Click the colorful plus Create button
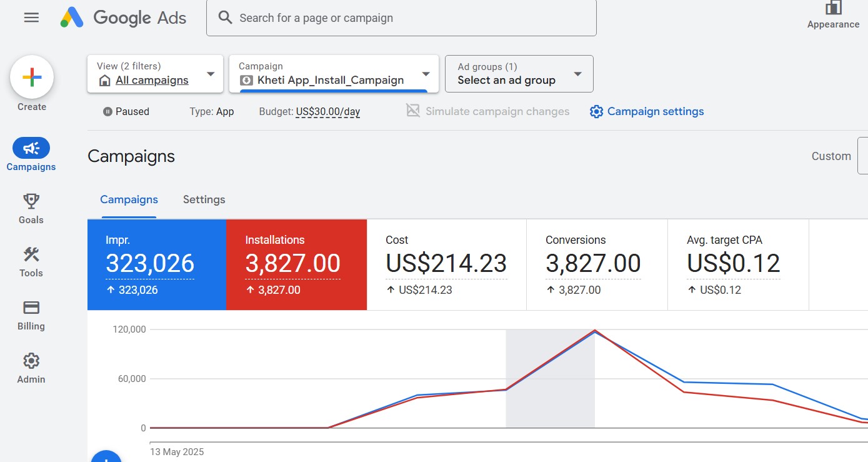 pos(32,78)
